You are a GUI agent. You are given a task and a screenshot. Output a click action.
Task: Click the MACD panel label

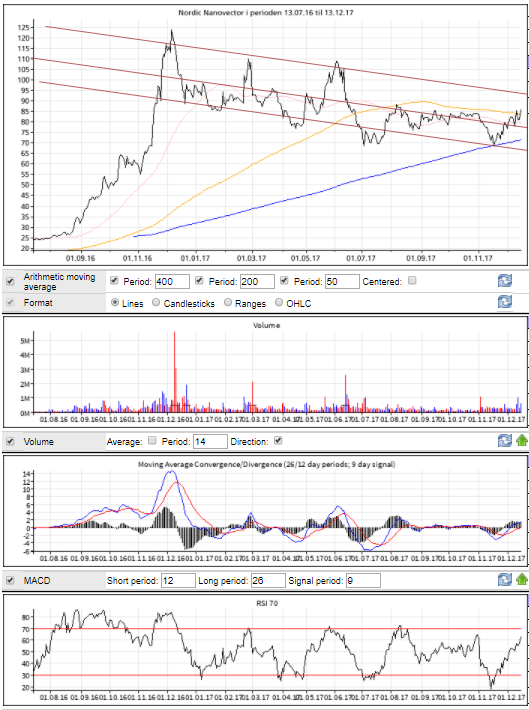coord(37,580)
